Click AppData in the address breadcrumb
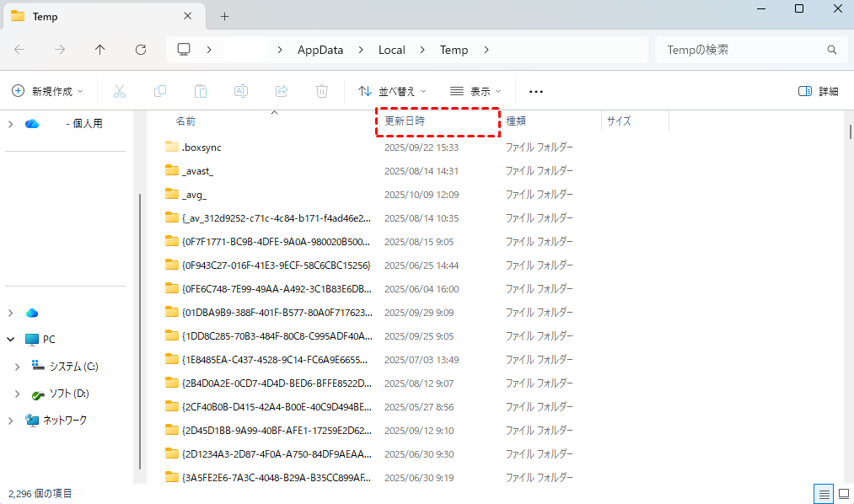Image resolution: width=854 pixels, height=504 pixels. (320, 50)
